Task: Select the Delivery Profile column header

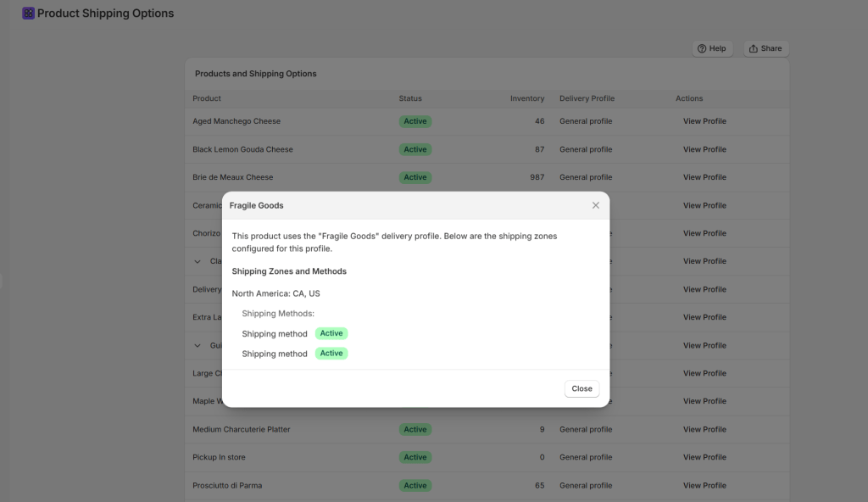Action: (587, 98)
